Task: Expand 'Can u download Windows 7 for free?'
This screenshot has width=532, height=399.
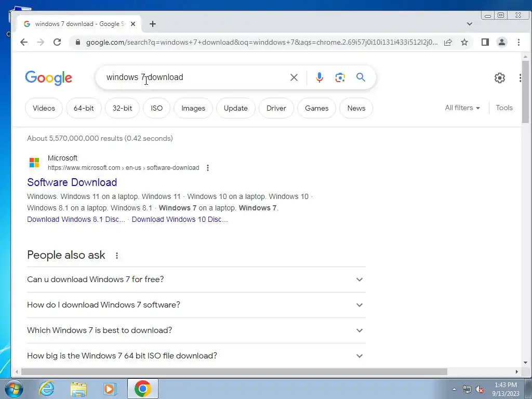Action: click(x=196, y=280)
